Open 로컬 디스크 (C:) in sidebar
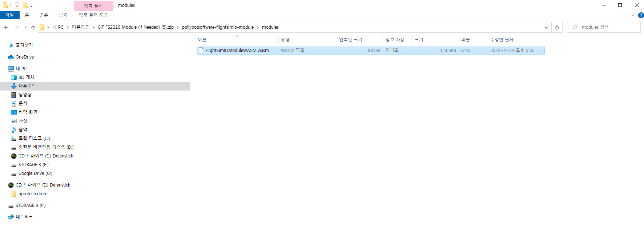 34,138
